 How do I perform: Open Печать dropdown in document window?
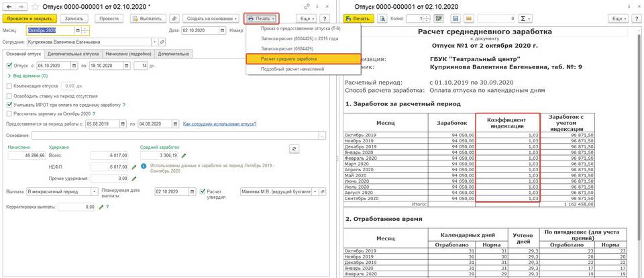[261, 19]
